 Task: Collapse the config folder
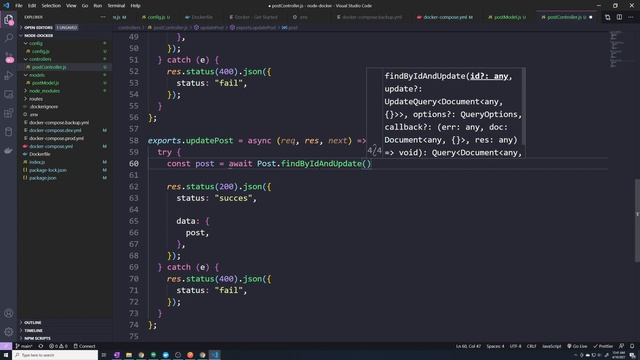click(36, 43)
